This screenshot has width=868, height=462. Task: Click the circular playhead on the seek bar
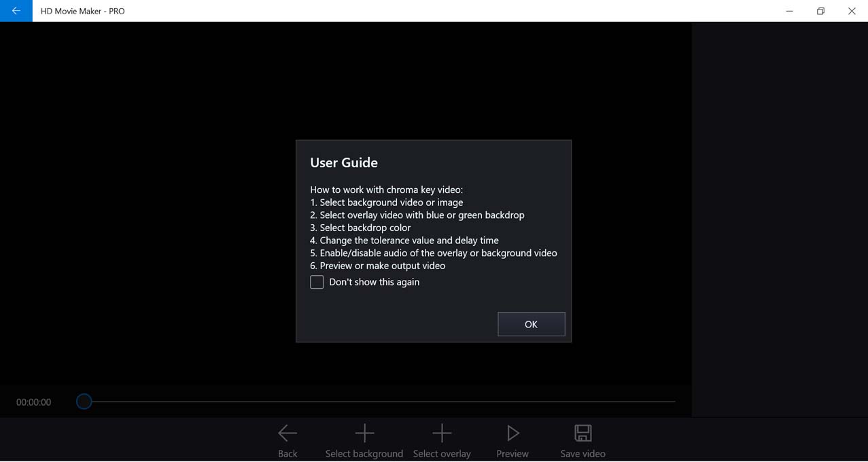pyautogui.click(x=84, y=402)
